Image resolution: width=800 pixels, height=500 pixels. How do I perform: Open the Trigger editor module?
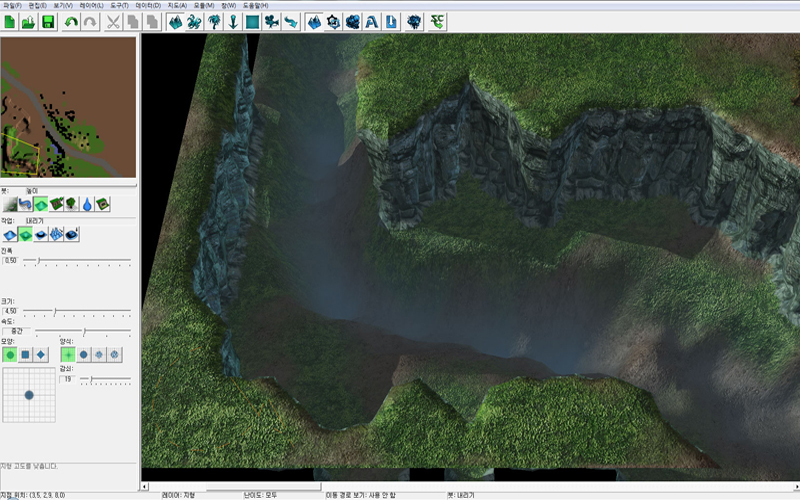coord(334,22)
